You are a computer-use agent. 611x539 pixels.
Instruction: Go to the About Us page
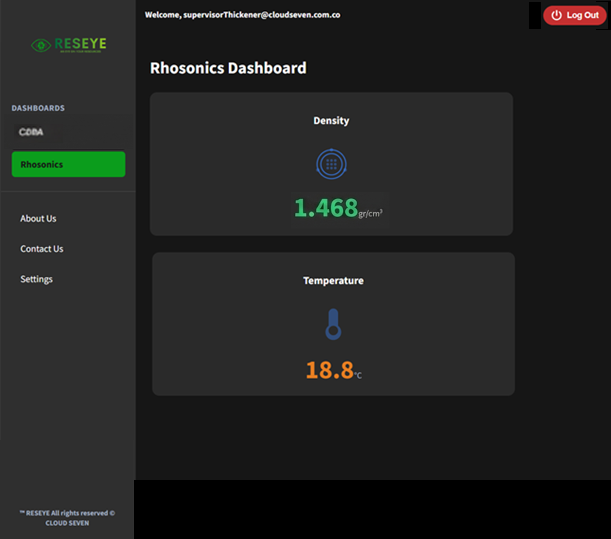pyautogui.click(x=38, y=219)
